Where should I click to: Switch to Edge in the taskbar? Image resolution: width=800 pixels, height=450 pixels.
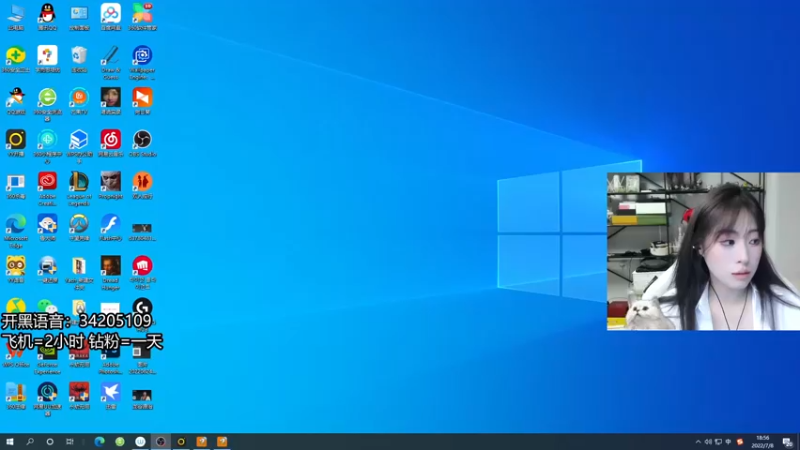coord(99,442)
